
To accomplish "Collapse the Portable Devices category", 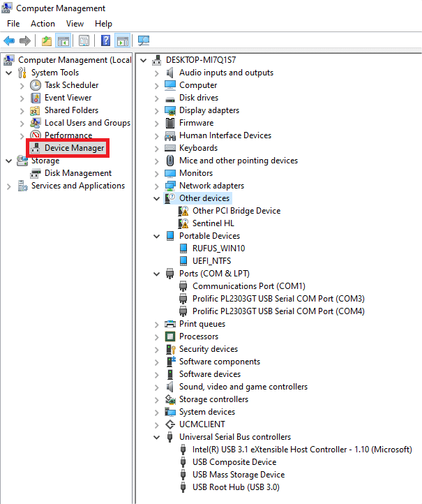I will (157, 236).
